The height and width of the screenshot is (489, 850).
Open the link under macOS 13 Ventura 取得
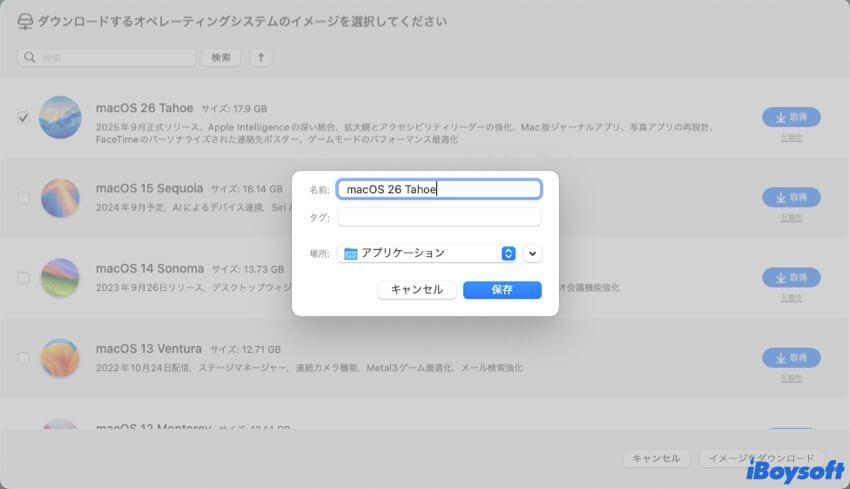(x=791, y=378)
